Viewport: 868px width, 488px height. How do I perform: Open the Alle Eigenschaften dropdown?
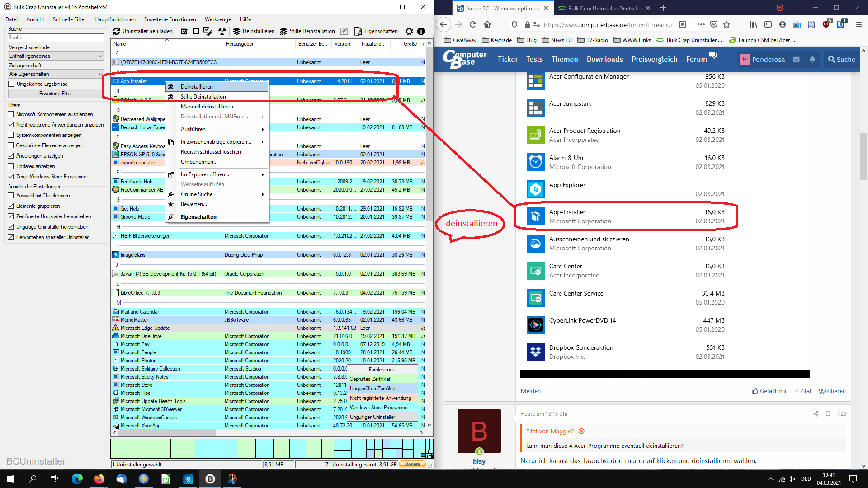(56, 74)
